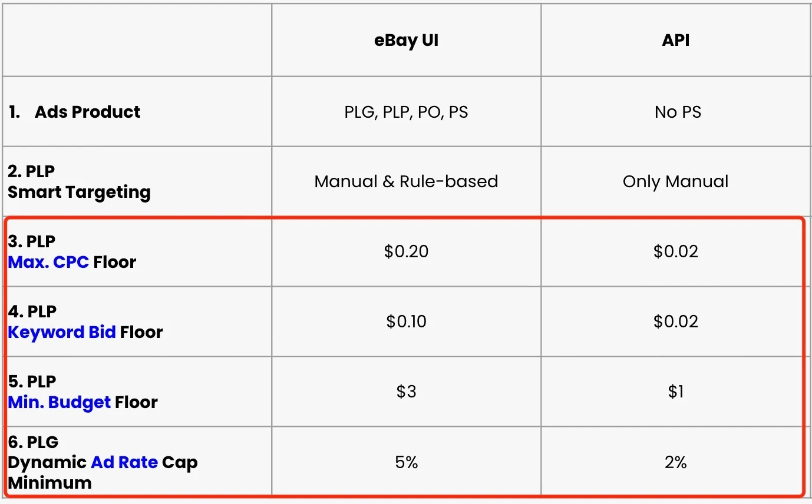
Task: Open the Keyword Bid link
Action: coord(61,332)
